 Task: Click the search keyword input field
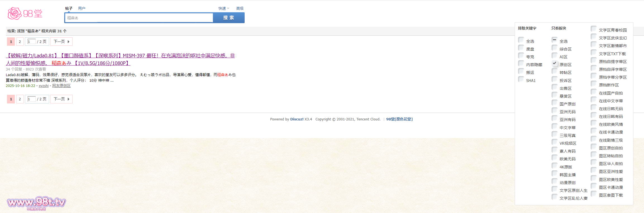pos(139,18)
